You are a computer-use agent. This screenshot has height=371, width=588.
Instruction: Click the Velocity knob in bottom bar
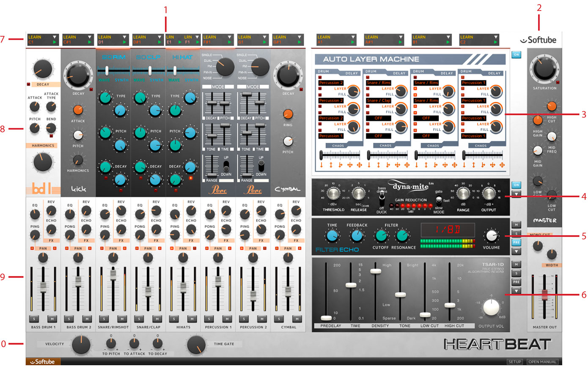tap(81, 345)
